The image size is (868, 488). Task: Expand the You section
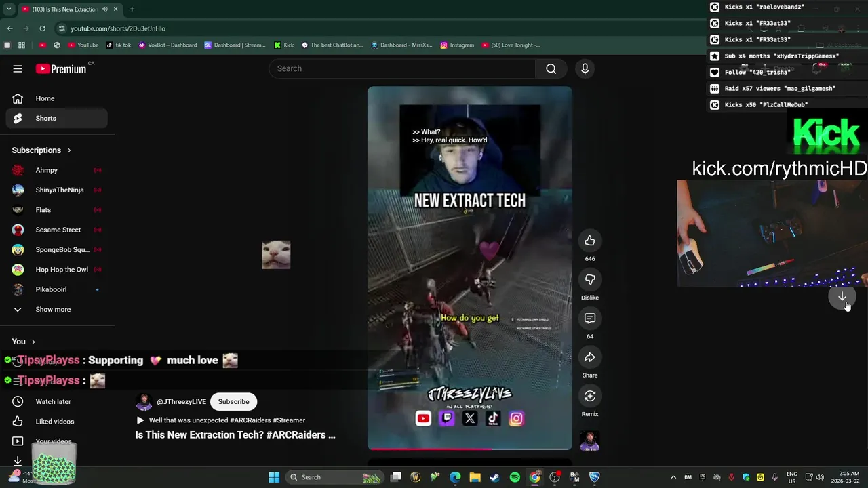24,342
